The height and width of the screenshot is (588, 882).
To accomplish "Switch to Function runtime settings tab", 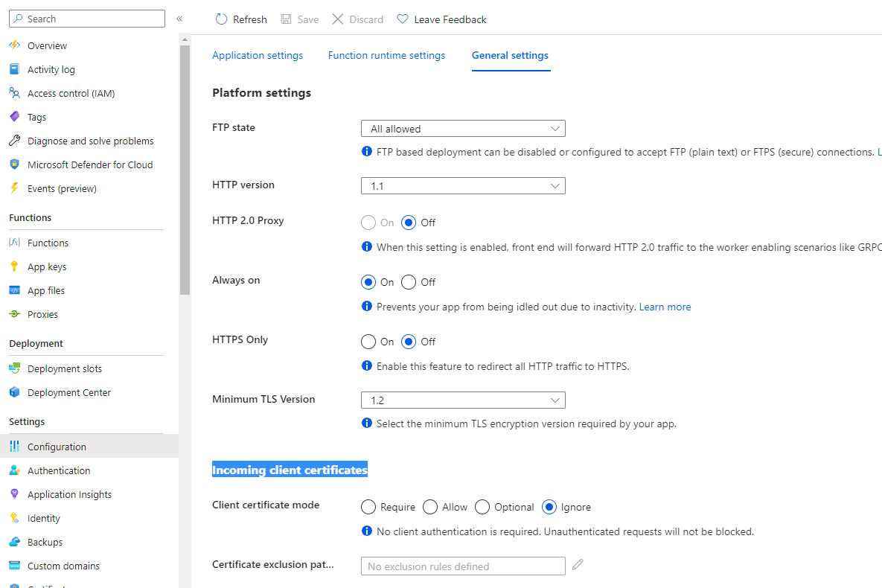I will click(386, 56).
